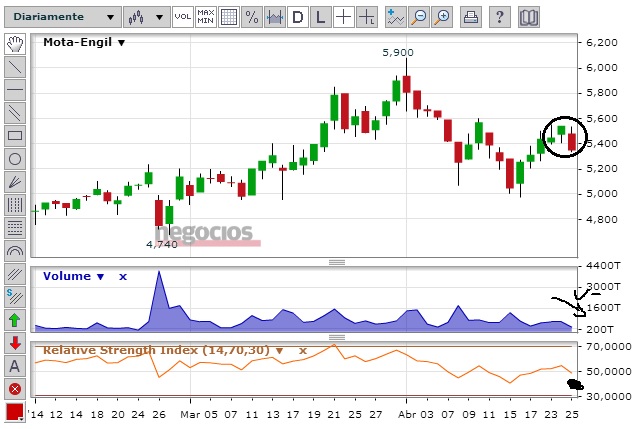Select the L toolbar button

point(321,17)
